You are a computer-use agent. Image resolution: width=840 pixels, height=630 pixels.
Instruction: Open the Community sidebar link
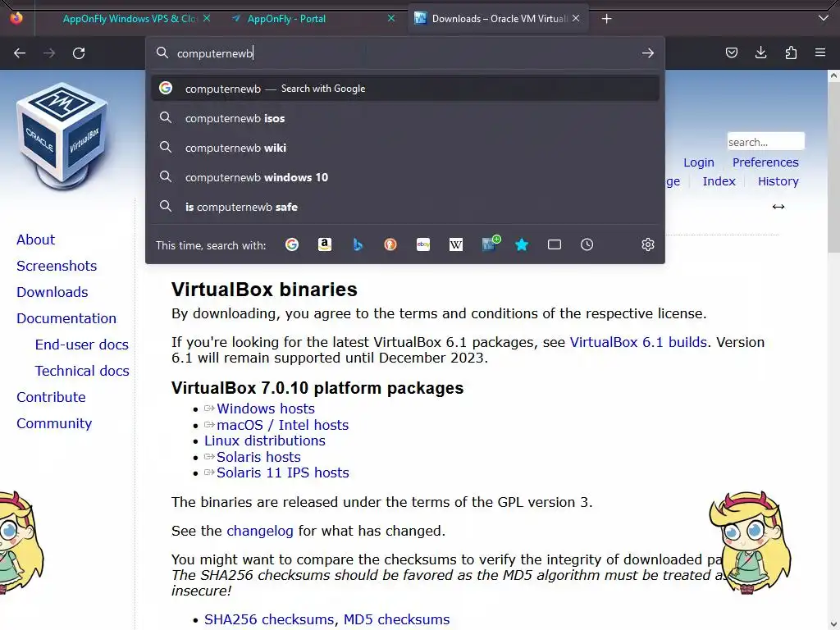coord(54,423)
